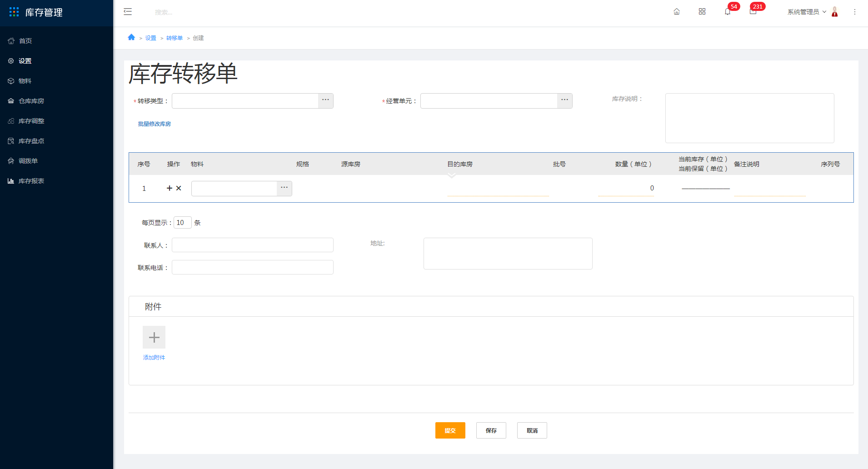Click the 仓库库房 icon in sidebar
Viewport: 868px width, 469px height.
(x=11, y=101)
